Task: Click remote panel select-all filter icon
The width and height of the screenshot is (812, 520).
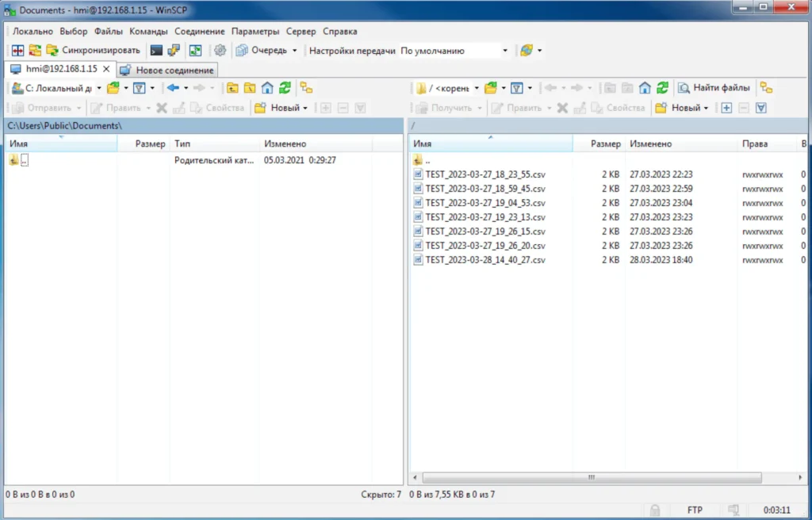Action: tap(760, 108)
